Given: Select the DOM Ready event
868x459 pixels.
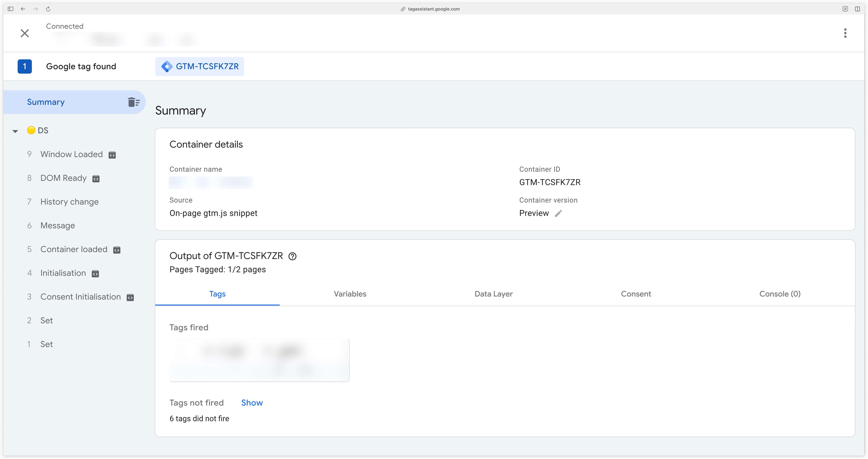Looking at the screenshot, I should [63, 178].
